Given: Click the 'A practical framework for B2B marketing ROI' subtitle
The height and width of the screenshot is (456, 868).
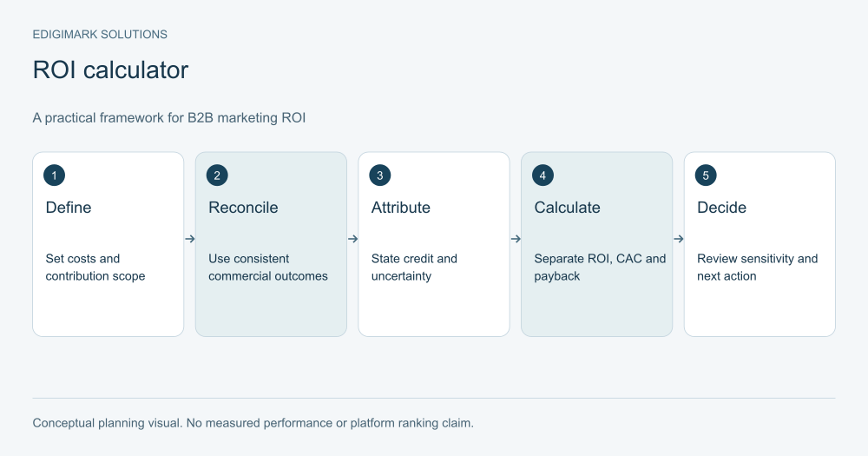Looking at the screenshot, I should (169, 118).
